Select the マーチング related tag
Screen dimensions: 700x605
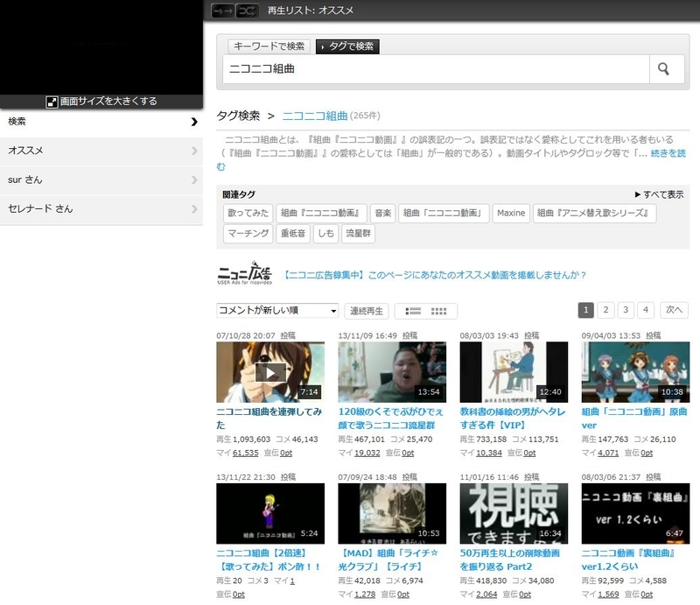[248, 233]
